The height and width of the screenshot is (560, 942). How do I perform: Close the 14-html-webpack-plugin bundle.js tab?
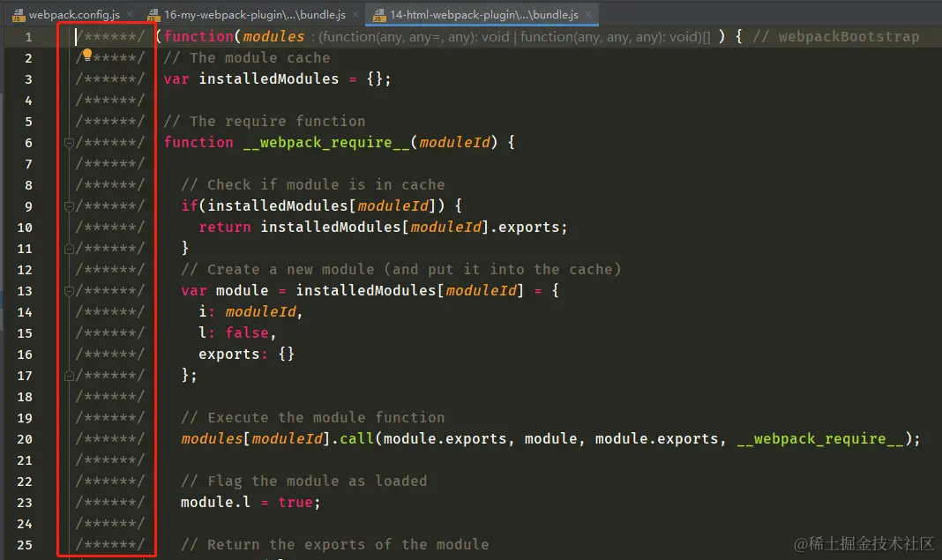pyautogui.click(x=589, y=14)
